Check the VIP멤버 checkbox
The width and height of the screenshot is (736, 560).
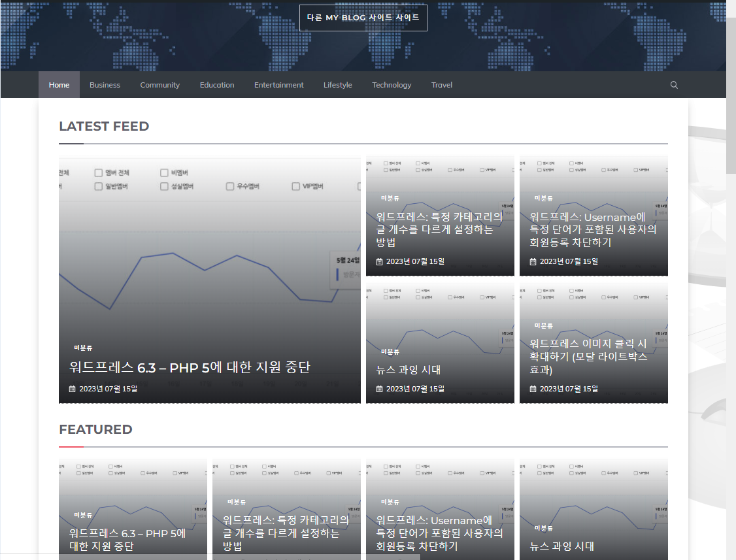coord(295,186)
